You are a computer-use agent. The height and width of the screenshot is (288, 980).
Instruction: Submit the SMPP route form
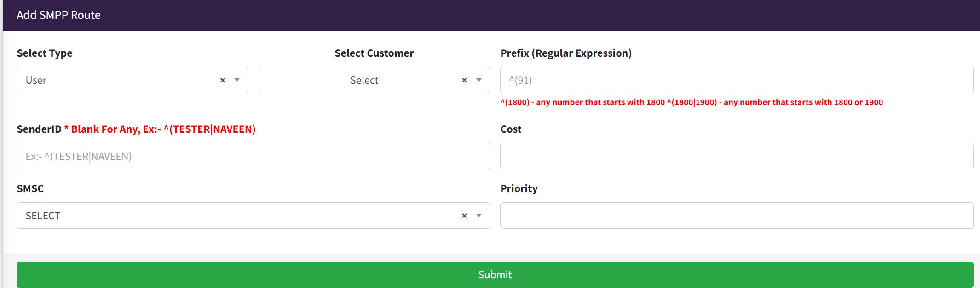coord(495,275)
